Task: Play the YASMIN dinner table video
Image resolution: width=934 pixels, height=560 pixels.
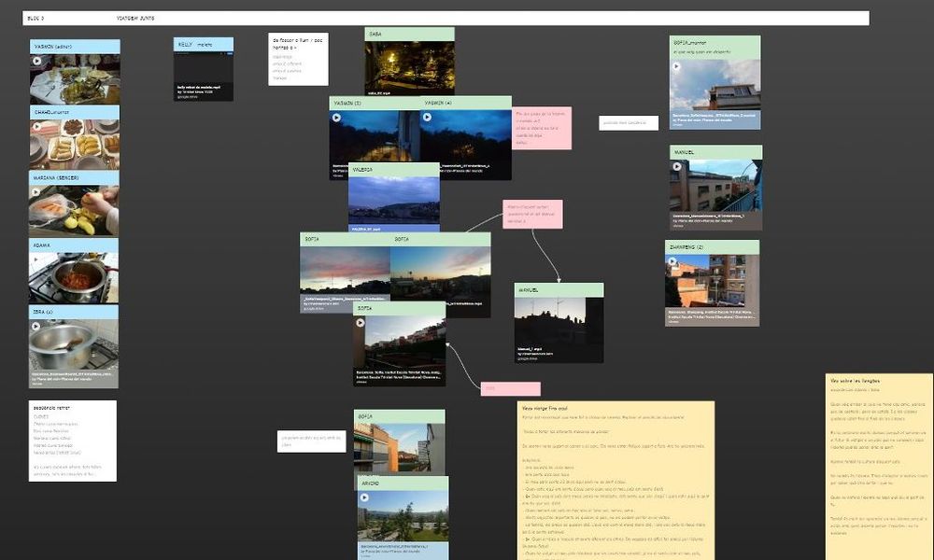Action: pos(37,61)
